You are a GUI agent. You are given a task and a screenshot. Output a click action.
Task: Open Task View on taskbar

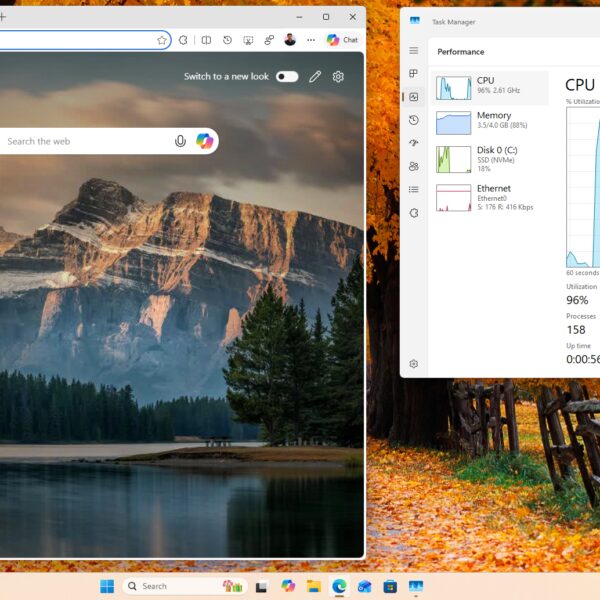pyautogui.click(x=261, y=586)
